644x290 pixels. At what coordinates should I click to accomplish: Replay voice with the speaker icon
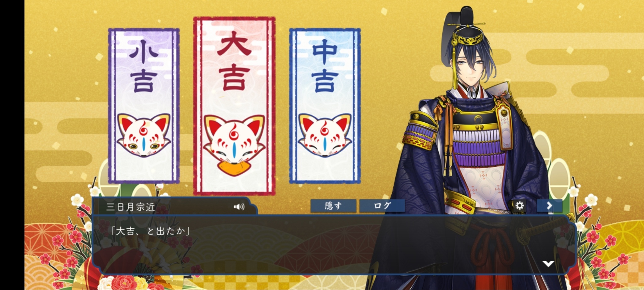[x=239, y=207]
